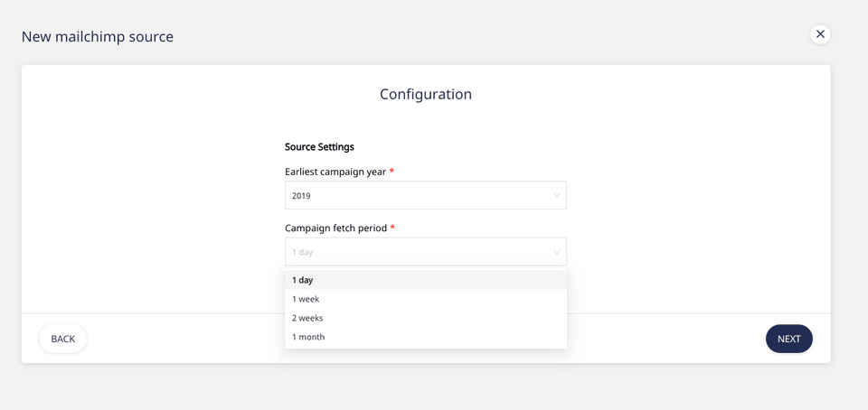Click the Campaign fetch period select box

[425, 252]
